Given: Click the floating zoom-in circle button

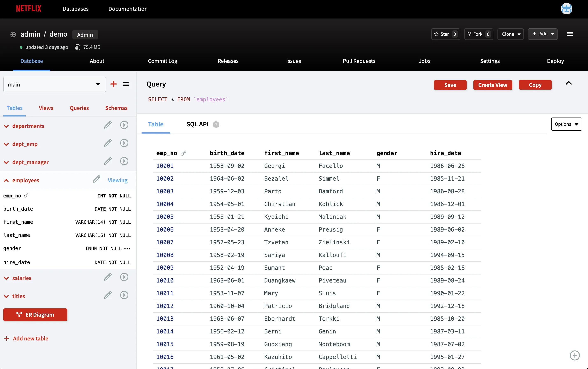Looking at the screenshot, I should coord(575,355).
